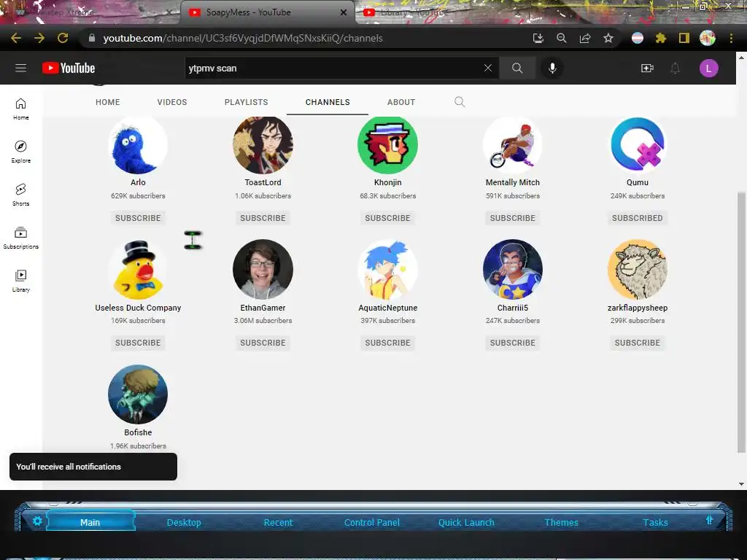747x560 pixels.
Task: Open the YouTube guide hamburger menu
Action: pyautogui.click(x=20, y=68)
